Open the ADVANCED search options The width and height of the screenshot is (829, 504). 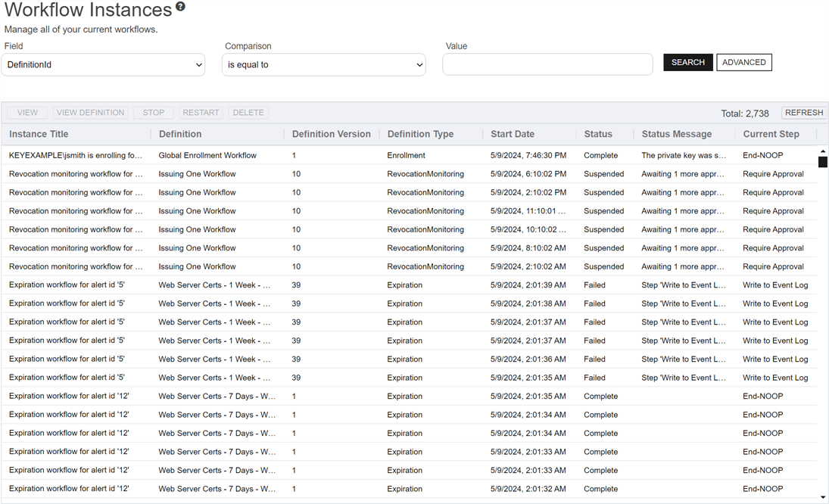(x=743, y=62)
